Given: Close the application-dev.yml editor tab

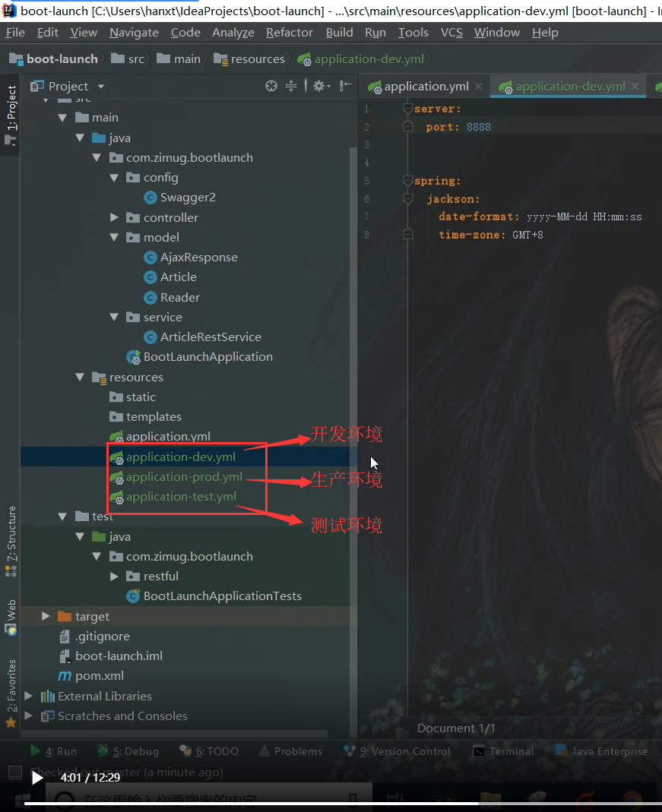Looking at the screenshot, I should coord(635,87).
